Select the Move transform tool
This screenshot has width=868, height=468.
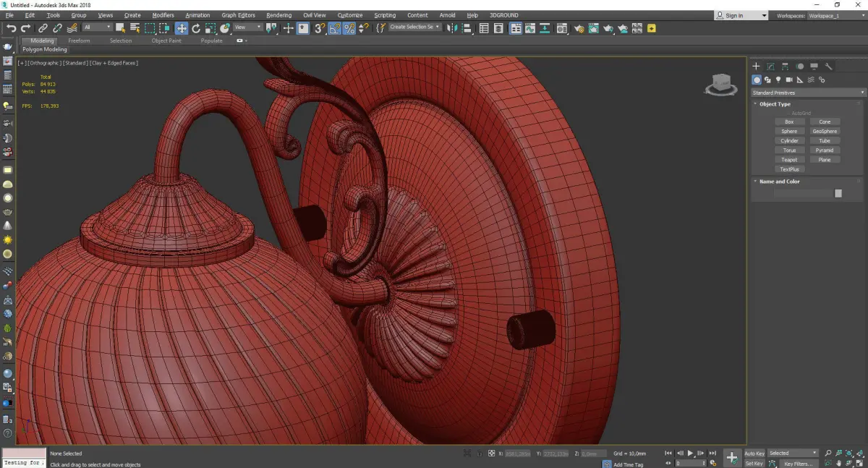(x=181, y=28)
